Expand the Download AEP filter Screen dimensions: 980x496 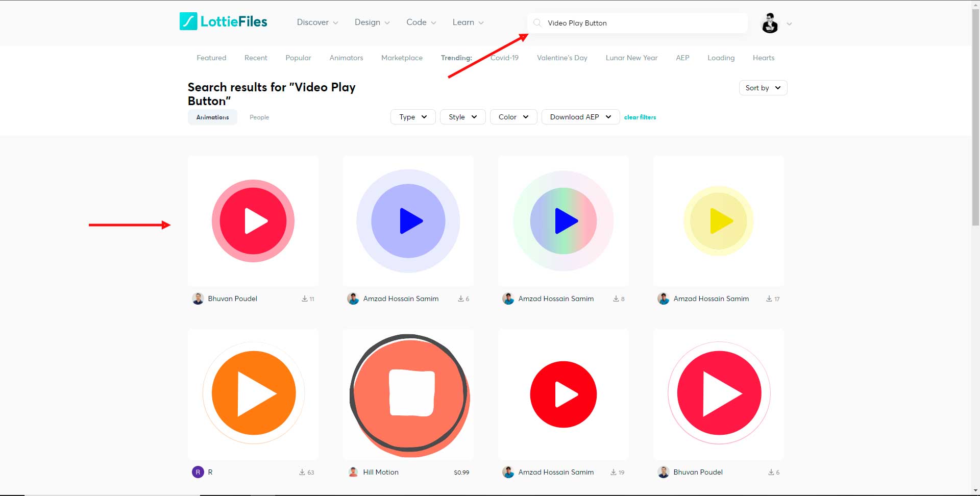(580, 117)
